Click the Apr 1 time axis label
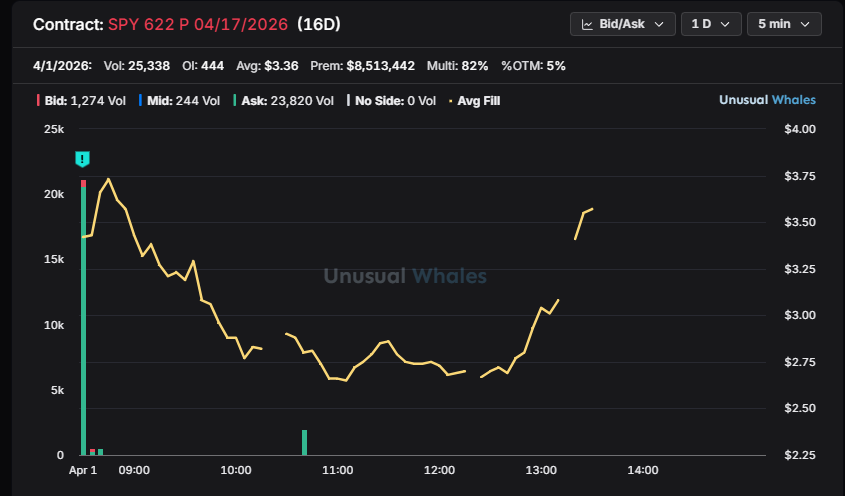 tap(83, 470)
